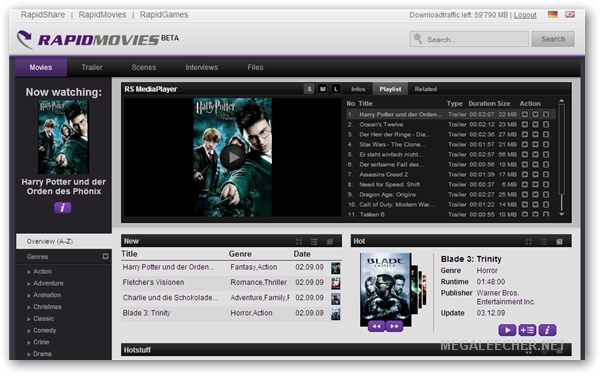Move Ocean's Twelve down in playlist
The height and width of the screenshot is (375, 600).
[x=535, y=124]
